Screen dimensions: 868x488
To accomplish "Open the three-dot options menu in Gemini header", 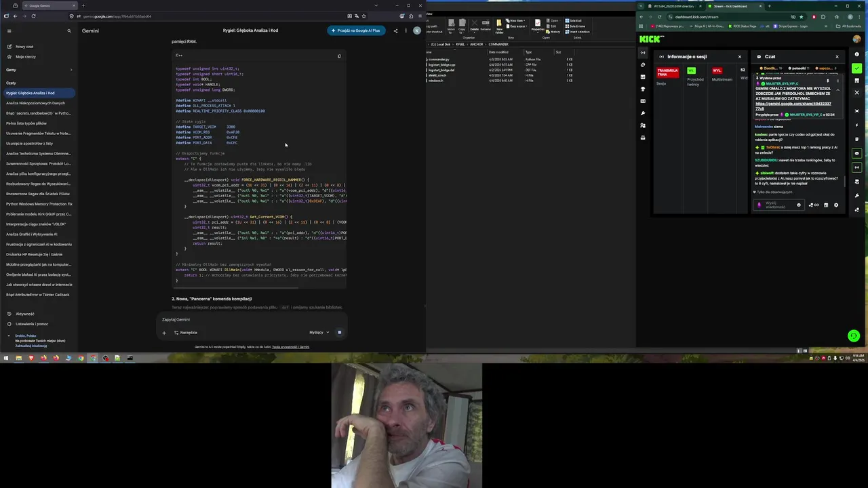I will click(x=406, y=30).
